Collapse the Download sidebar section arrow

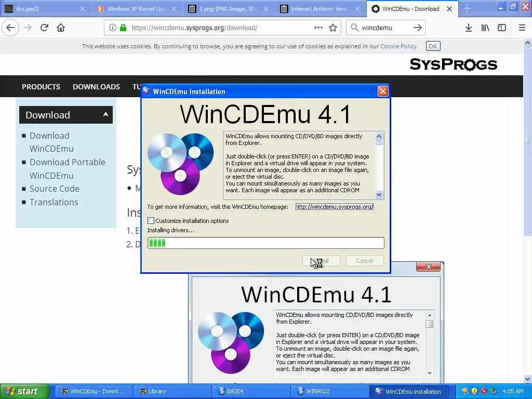point(106,114)
